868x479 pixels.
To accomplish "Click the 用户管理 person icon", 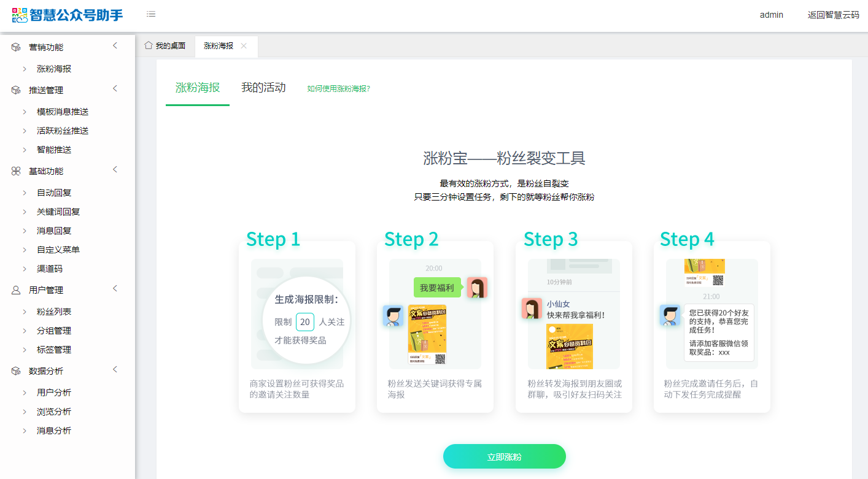I will tap(16, 290).
